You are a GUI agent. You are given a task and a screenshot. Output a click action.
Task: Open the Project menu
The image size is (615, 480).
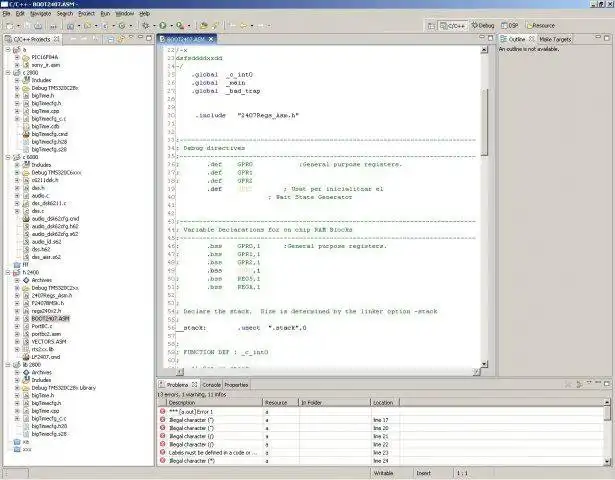pos(86,13)
